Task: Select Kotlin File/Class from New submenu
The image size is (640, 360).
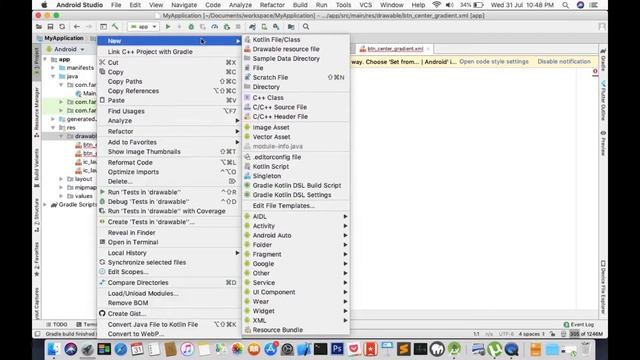Action: tap(296, 40)
